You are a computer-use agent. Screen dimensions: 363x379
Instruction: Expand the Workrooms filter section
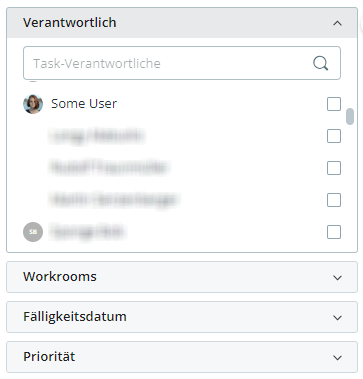pos(182,277)
